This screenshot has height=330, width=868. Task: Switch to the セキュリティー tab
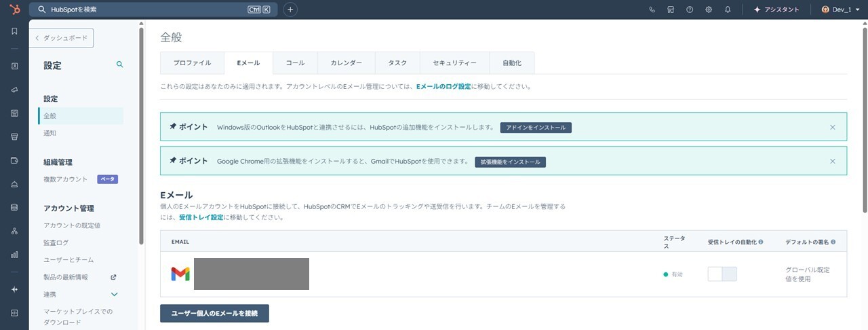[x=454, y=62]
